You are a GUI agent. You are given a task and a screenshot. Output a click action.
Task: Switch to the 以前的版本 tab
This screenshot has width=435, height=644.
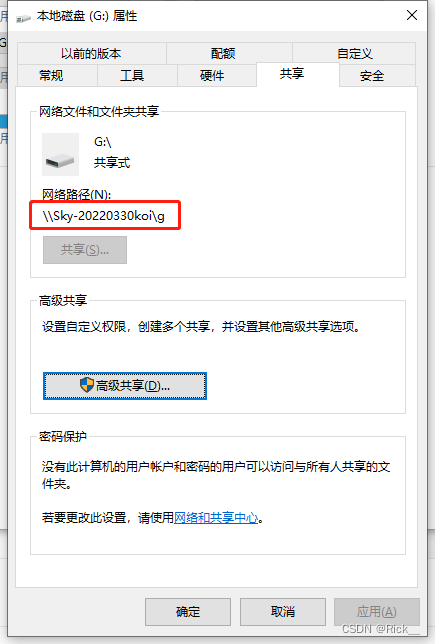pos(91,53)
